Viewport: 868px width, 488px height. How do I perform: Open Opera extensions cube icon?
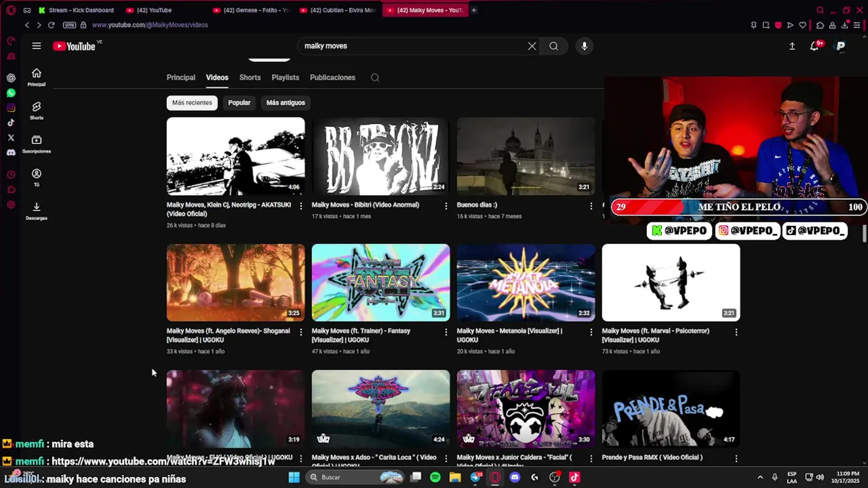click(820, 25)
